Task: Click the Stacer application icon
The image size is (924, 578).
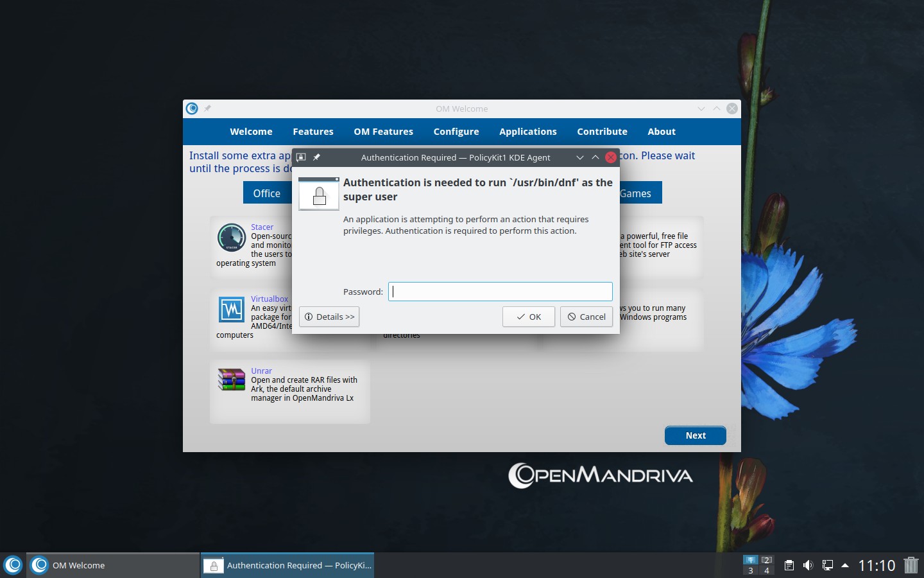Action: click(231, 238)
